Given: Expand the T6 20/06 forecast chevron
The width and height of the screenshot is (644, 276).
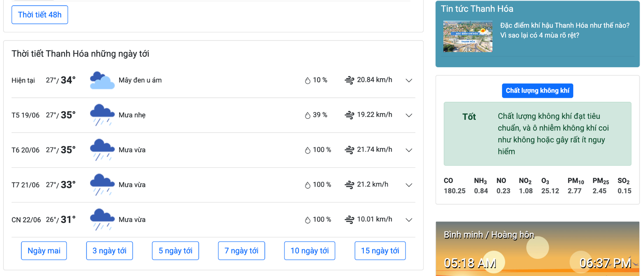Looking at the screenshot, I should point(409,150).
